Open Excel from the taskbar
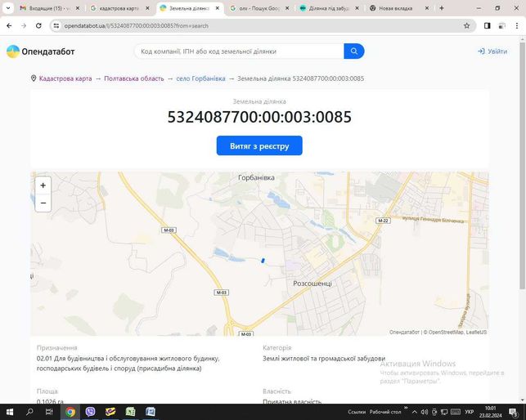 coord(131,412)
